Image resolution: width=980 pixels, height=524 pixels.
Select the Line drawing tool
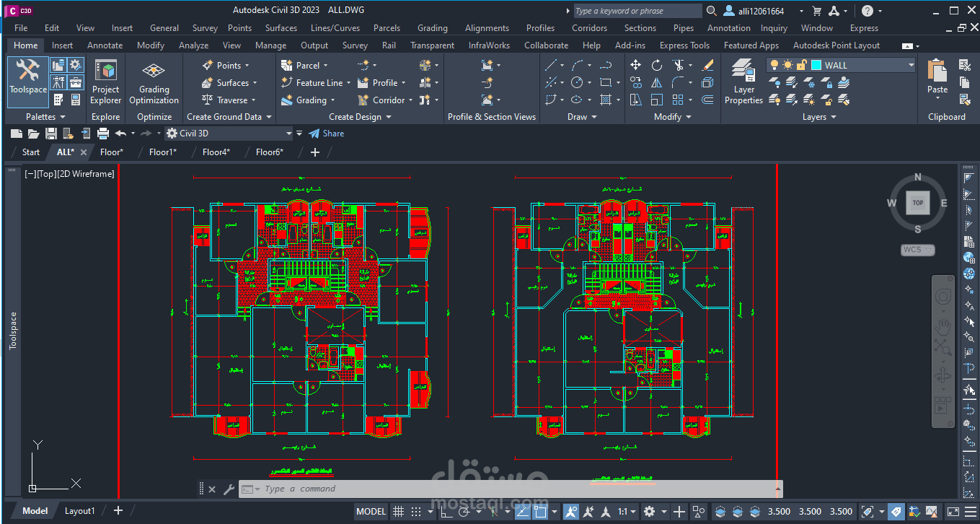tap(551, 65)
